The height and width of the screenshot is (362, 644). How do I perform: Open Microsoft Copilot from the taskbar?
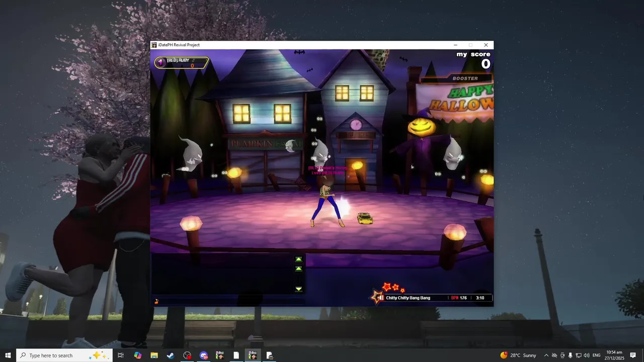click(x=137, y=355)
